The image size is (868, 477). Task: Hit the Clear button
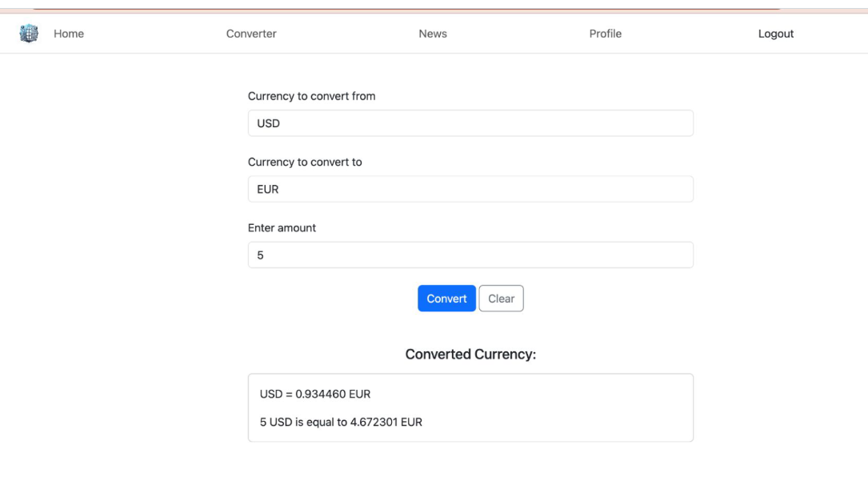tap(501, 299)
